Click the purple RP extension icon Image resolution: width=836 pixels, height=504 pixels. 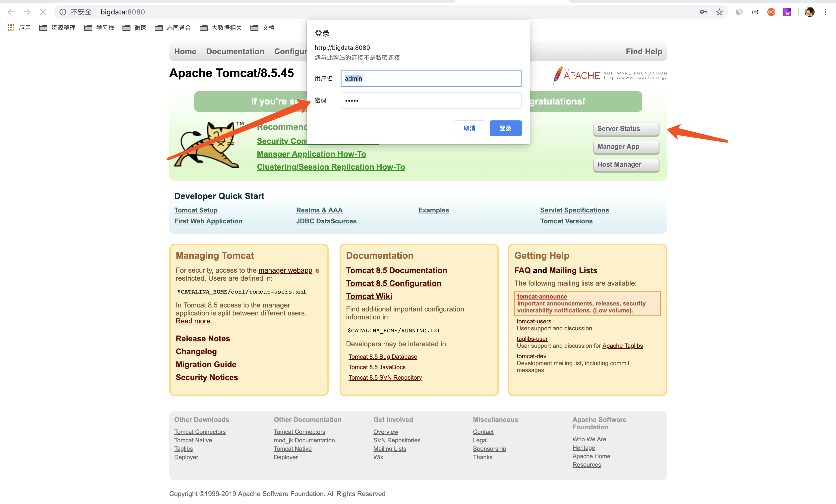(787, 12)
